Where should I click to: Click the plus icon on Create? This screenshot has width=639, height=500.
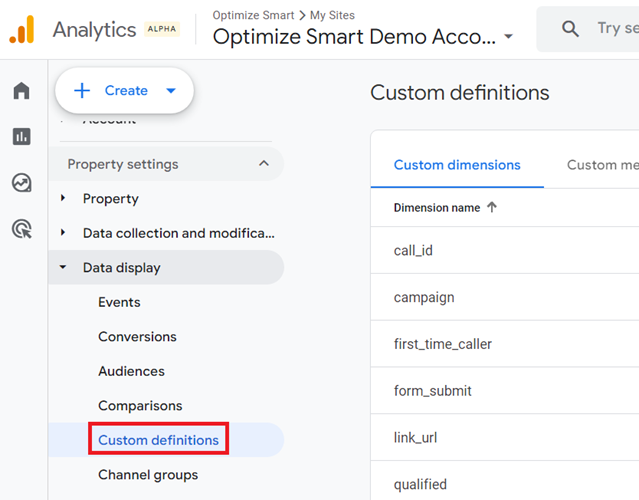coord(82,90)
